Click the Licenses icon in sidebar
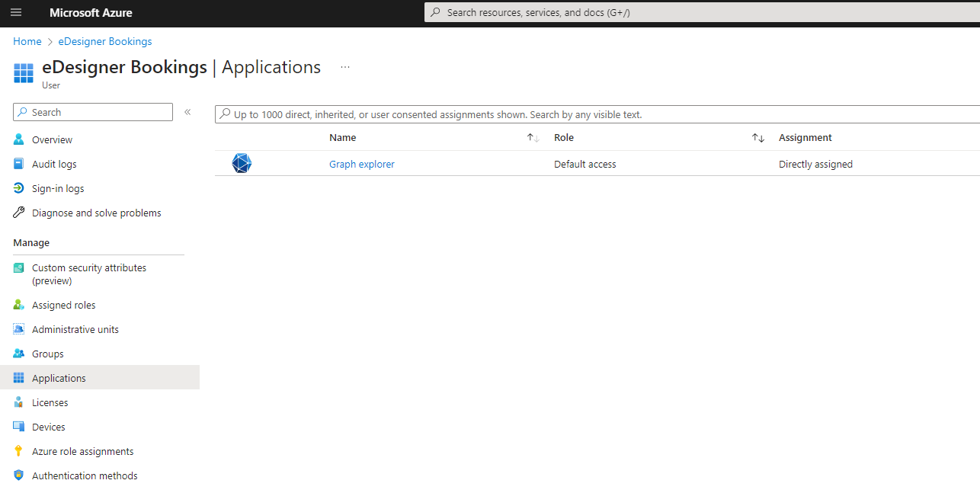 pos(19,403)
